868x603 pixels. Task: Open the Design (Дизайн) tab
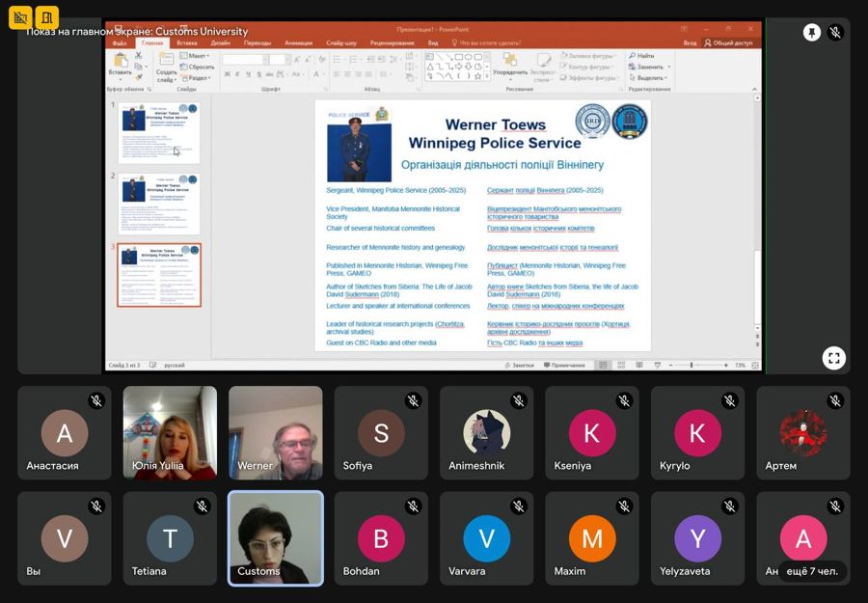tap(220, 42)
